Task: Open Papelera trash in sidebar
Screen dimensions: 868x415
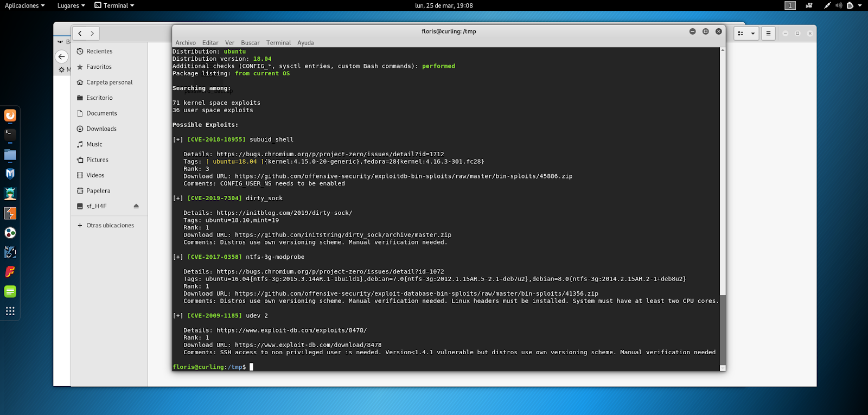Action: click(109, 191)
